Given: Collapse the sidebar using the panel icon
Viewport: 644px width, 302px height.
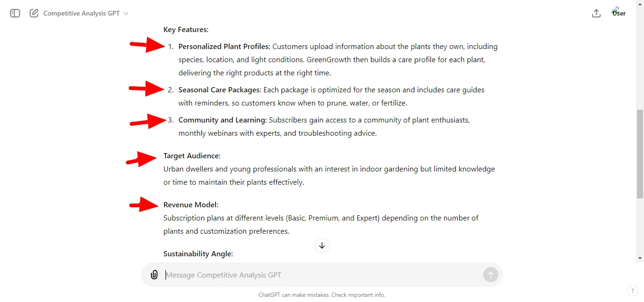Looking at the screenshot, I should click(x=15, y=13).
